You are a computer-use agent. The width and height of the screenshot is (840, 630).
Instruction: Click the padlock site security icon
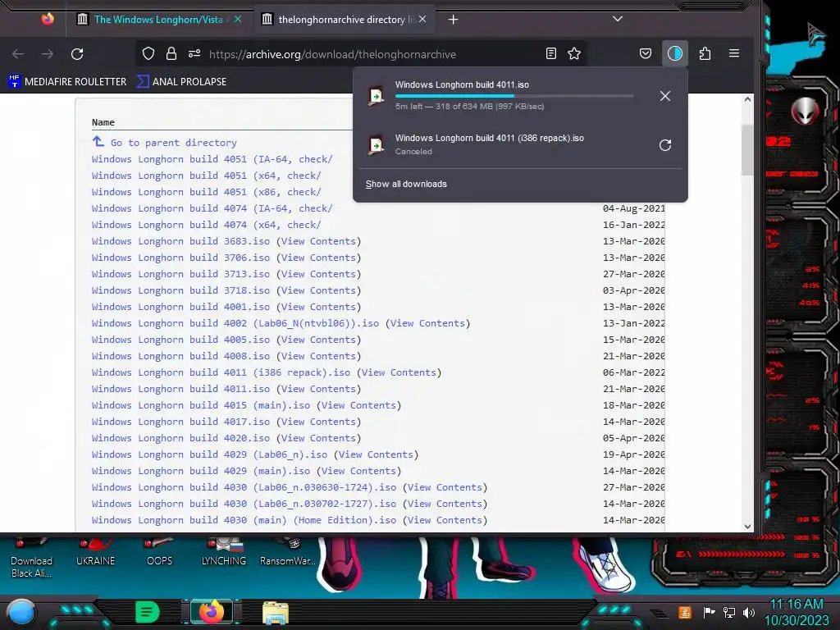pyautogui.click(x=171, y=53)
